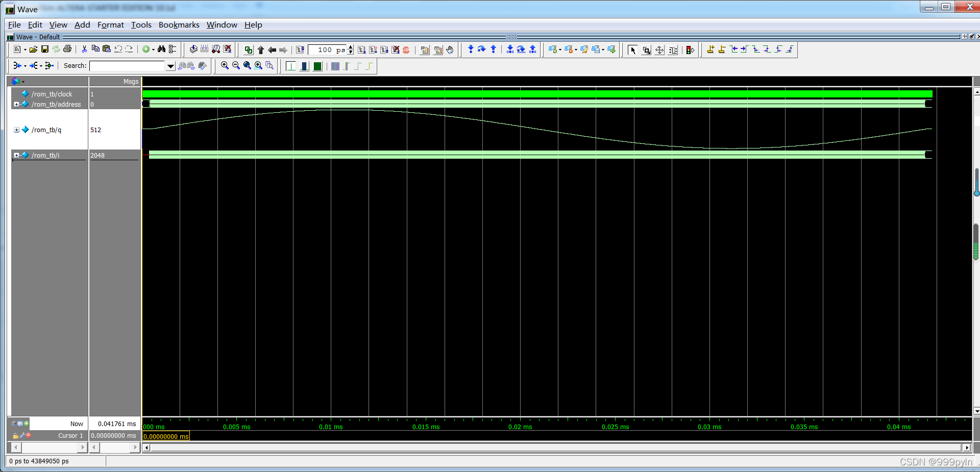Click the signal names pane right scroll arrow
980x472 pixels.
coord(83,448)
